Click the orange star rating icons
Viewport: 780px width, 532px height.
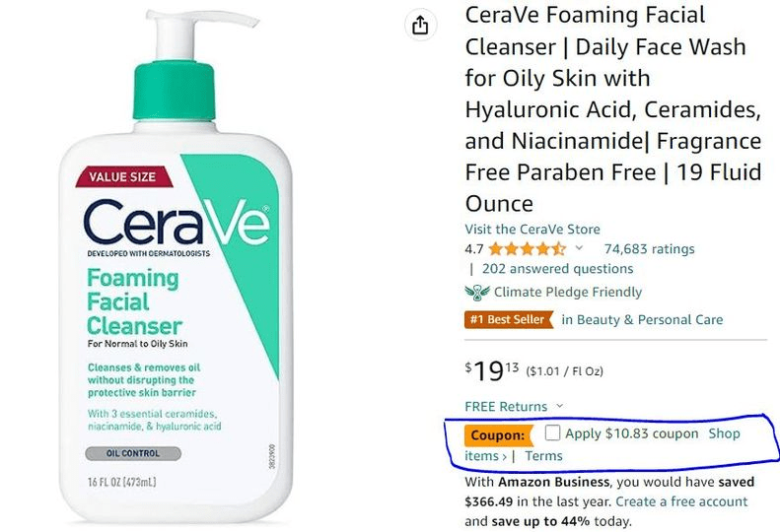[x=528, y=248]
